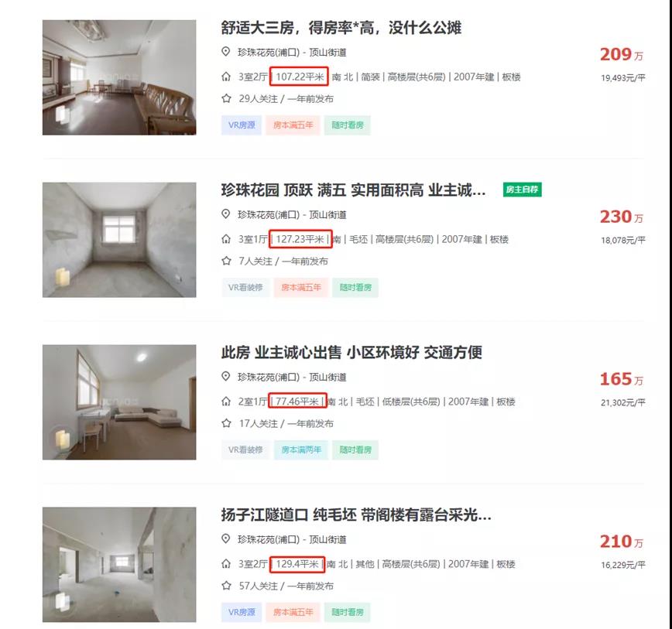This screenshot has width=672, height=629.
Task: Open listing 扬子江隧道口 纯毛坯 带阁楼
Action: (x=356, y=514)
